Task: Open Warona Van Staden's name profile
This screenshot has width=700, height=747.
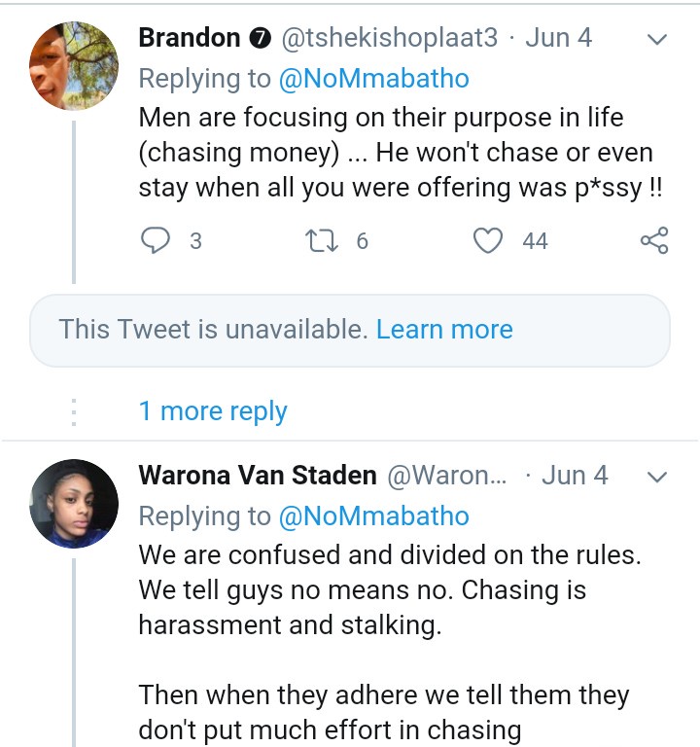Action: click(x=258, y=476)
